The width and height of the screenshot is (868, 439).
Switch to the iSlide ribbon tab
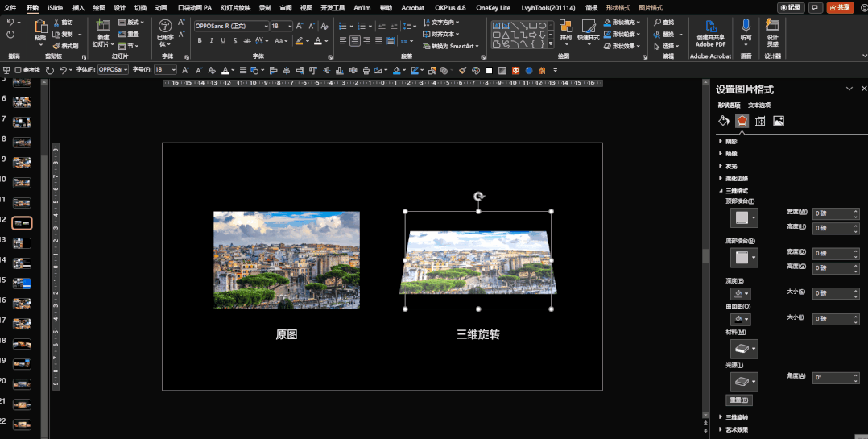click(56, 8)
